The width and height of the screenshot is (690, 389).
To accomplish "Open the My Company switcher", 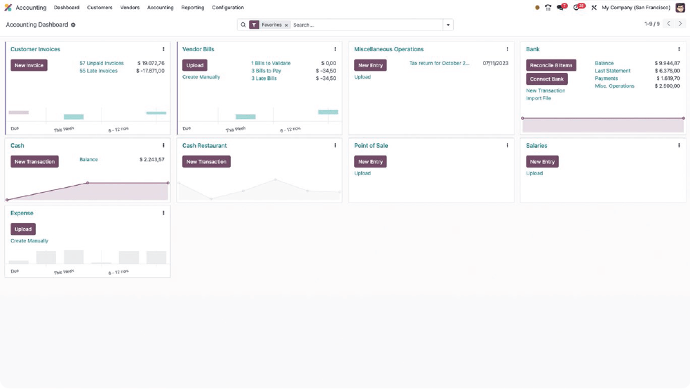I will click(636, 7).
